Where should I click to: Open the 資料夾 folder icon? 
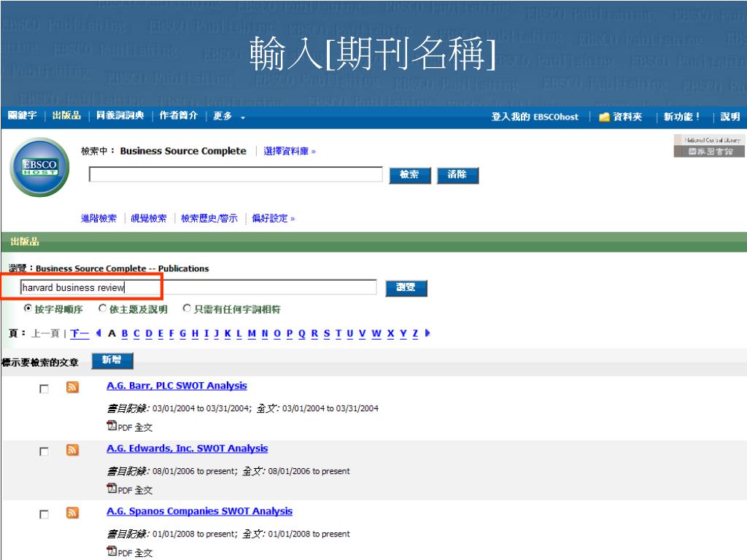coord(604,117)
